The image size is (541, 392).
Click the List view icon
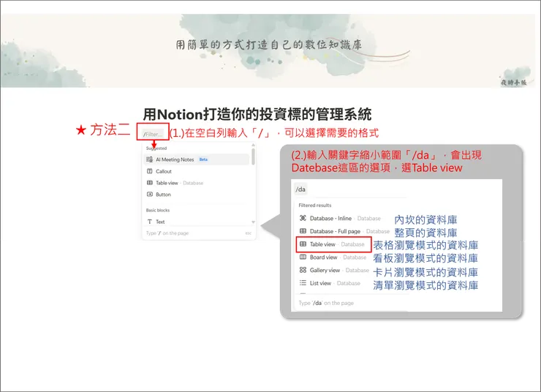pos(303,282)
